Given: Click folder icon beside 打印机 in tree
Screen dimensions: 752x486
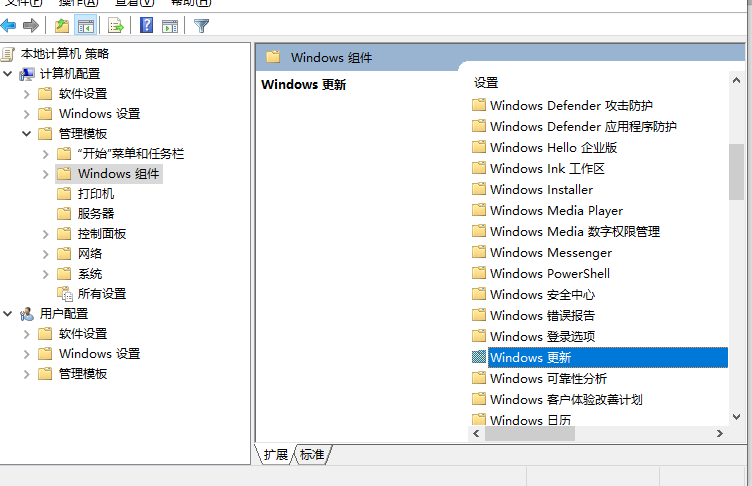Looking at the screenshot, I should click(64, 194).
